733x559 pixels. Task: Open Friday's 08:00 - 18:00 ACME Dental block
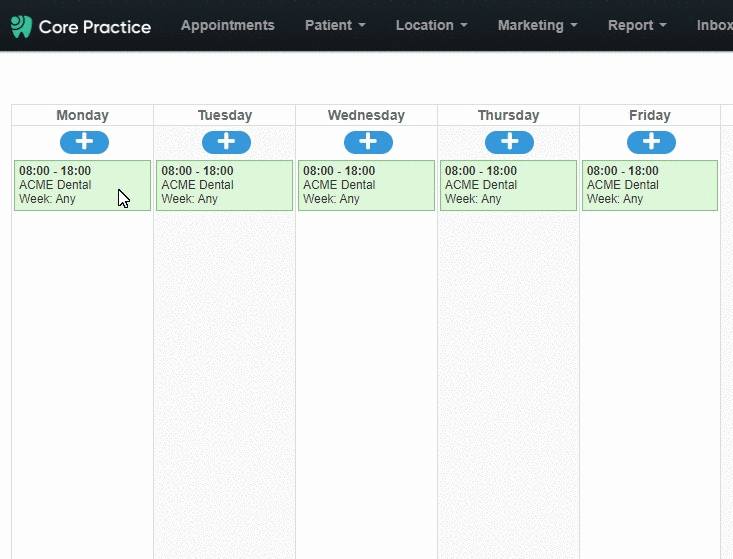tap(650, 186)
